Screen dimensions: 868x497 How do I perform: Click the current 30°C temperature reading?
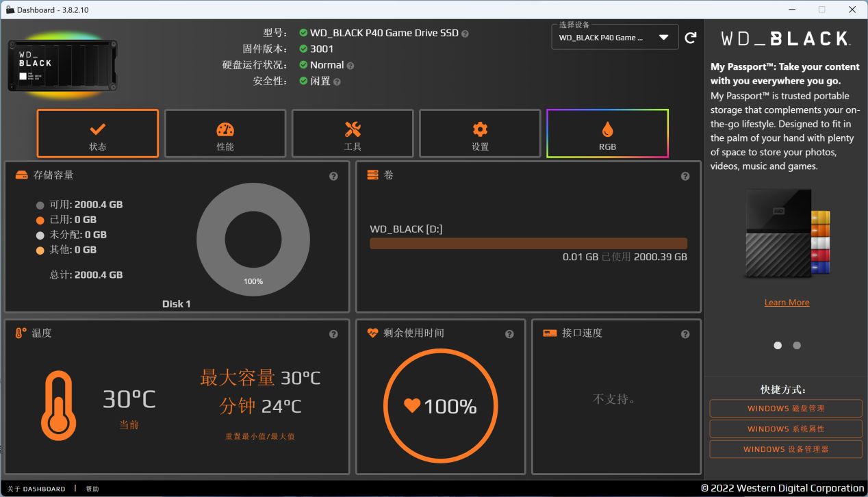[129, 399]
